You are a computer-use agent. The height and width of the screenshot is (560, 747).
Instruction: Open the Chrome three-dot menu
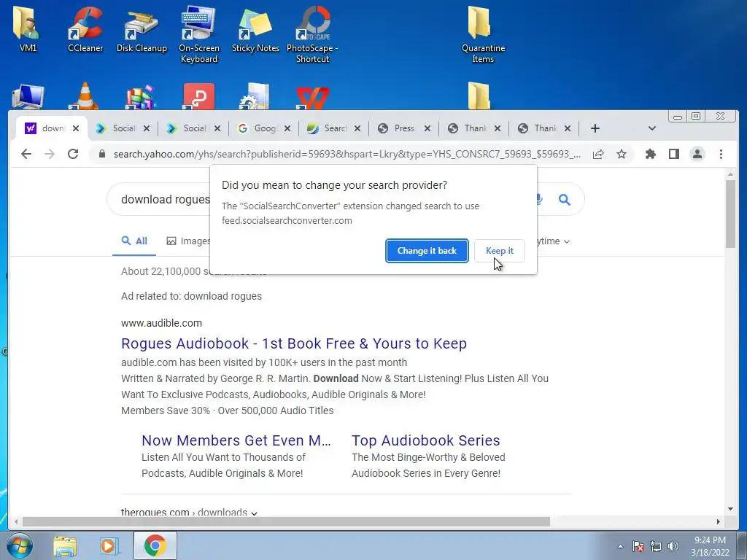point(721,154)
